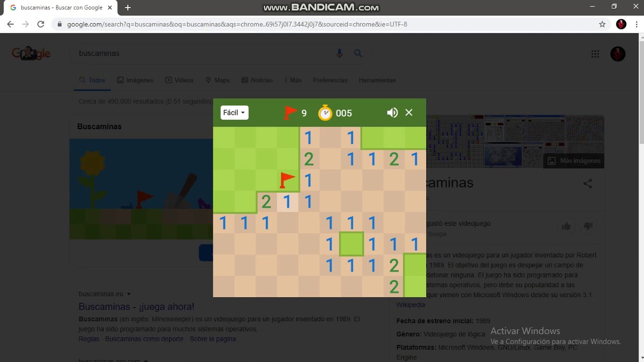Switch to the Imágenes tab
The height and width of the screenshot is (362, 644).
tap(135, 80)
